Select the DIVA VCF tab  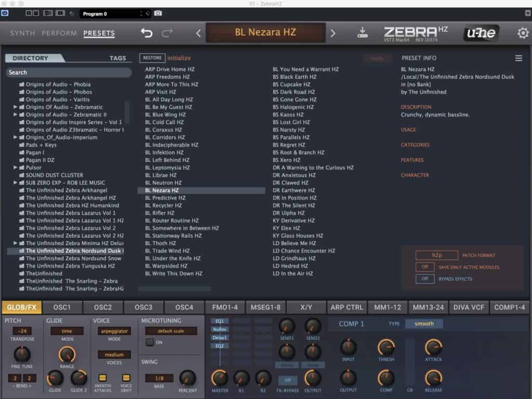point(469,308)
